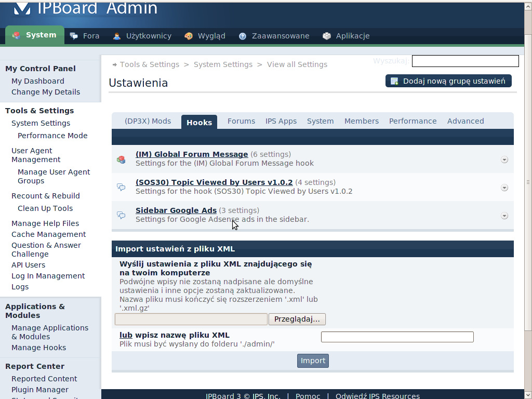Focus the Wyszukaj search field

[465, 61]
